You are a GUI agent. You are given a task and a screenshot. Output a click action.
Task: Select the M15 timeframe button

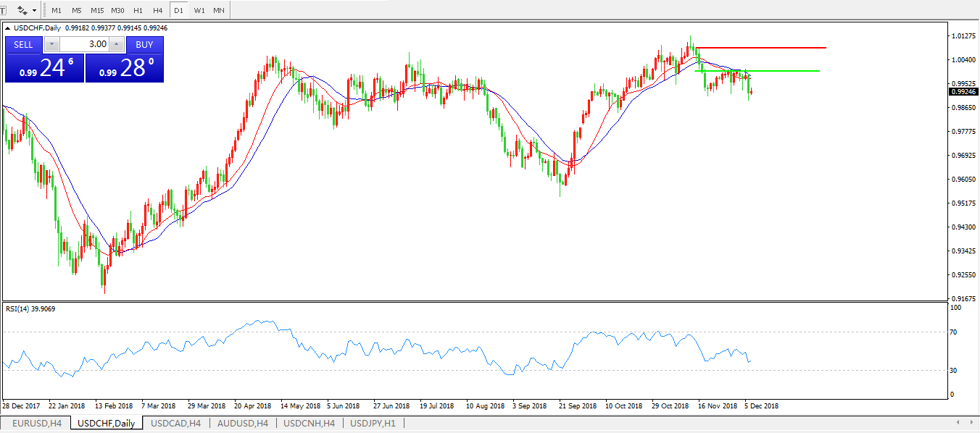click(x=97, y=11)
